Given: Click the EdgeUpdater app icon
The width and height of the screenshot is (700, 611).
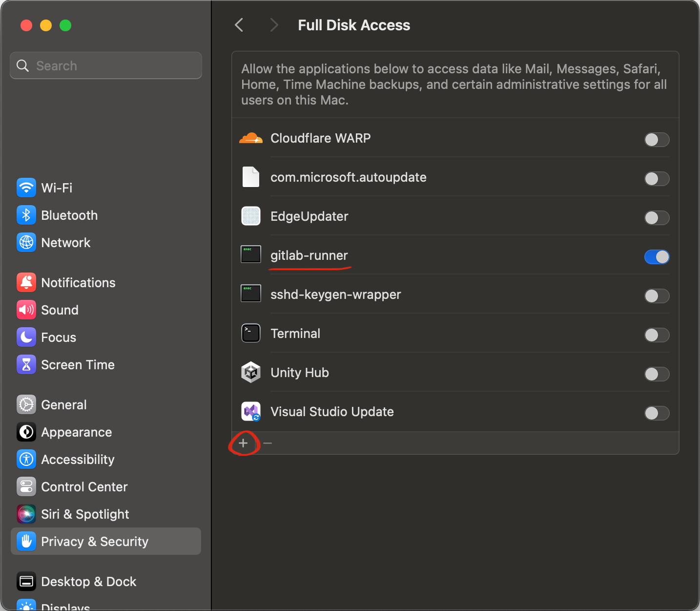Looking at the screenshot, I should [251, 216].
